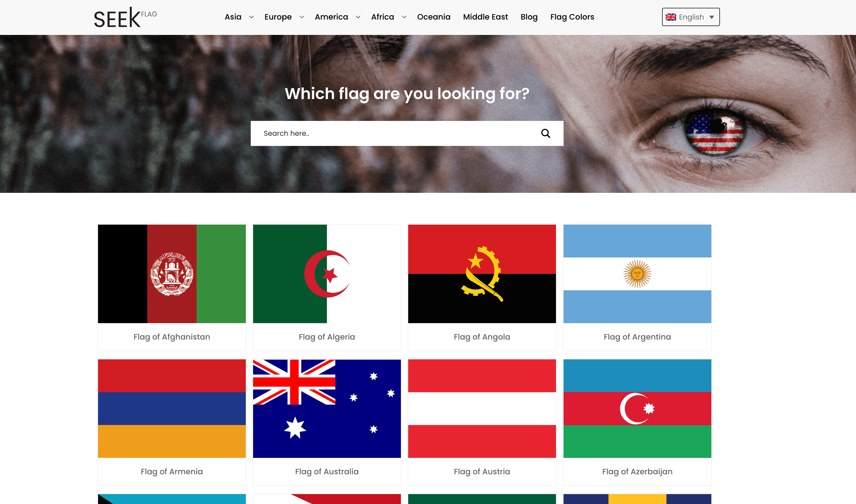Open the Afghanistan flag image
856x504 pixels.
(x=172, y=274)
